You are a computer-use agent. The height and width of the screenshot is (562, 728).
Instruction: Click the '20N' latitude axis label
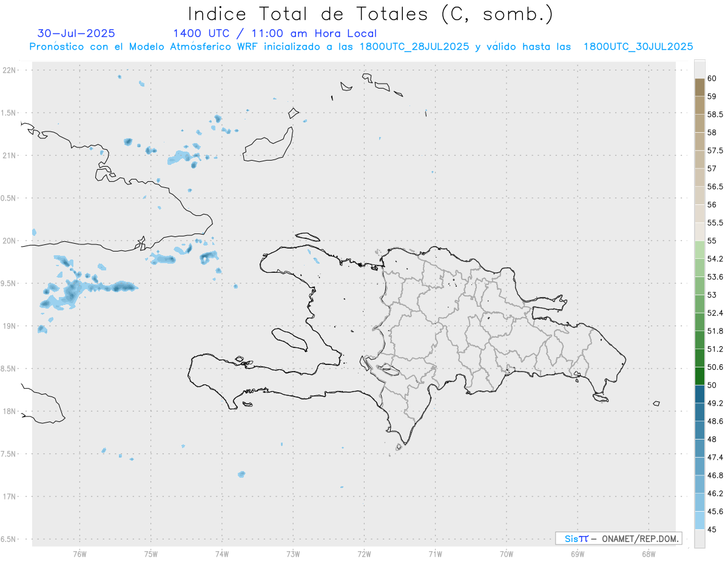coord(10,241)
